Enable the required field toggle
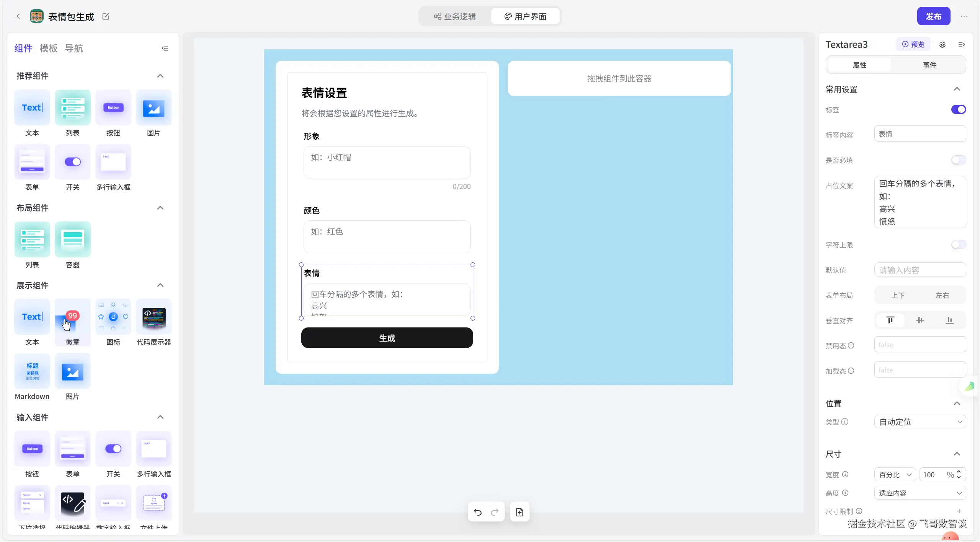 coord(958,160)
